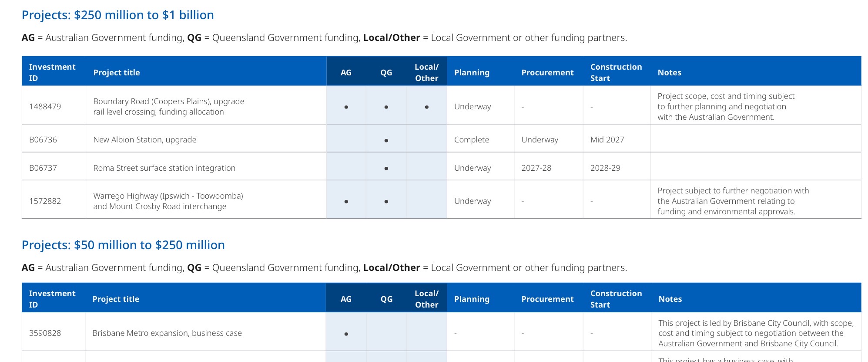Click the 'Projects: $50 million to $250 million' heading

coord(123,245)
